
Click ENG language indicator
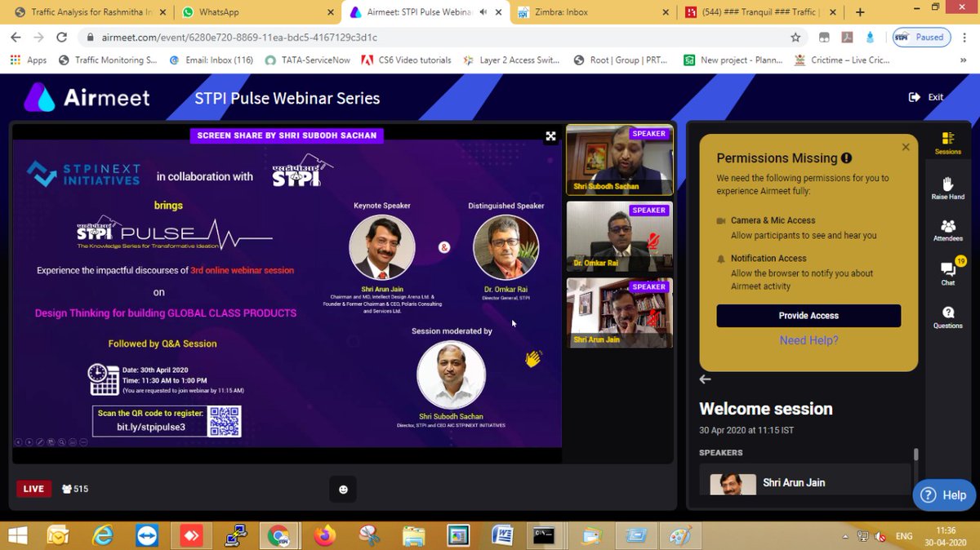[x=904, y=536]
